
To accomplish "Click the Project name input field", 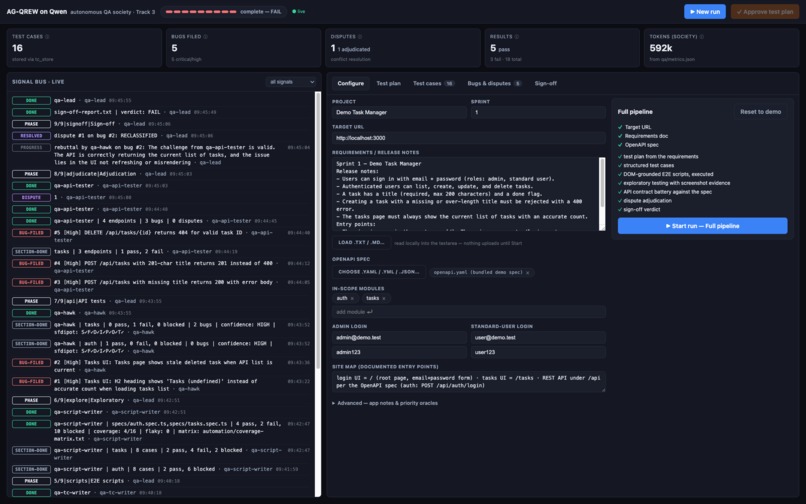I will click(399, 112).
